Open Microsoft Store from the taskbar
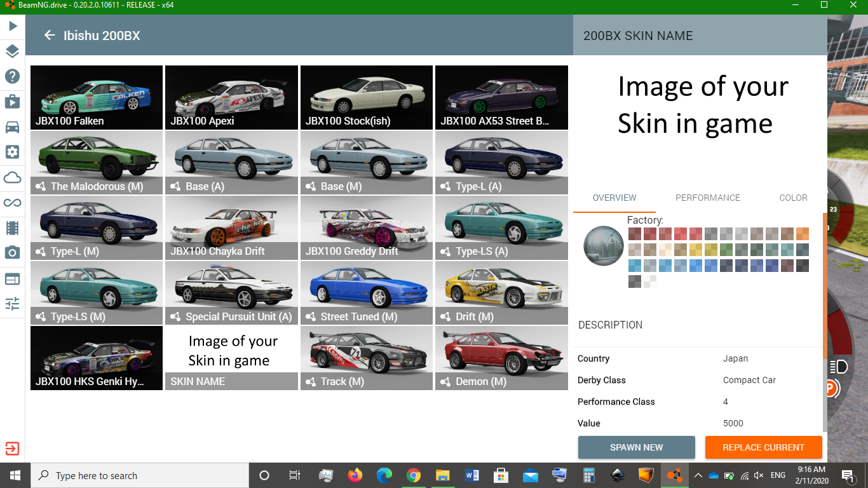Viewport: 868px width, 488px height. [x=501, y=475]
